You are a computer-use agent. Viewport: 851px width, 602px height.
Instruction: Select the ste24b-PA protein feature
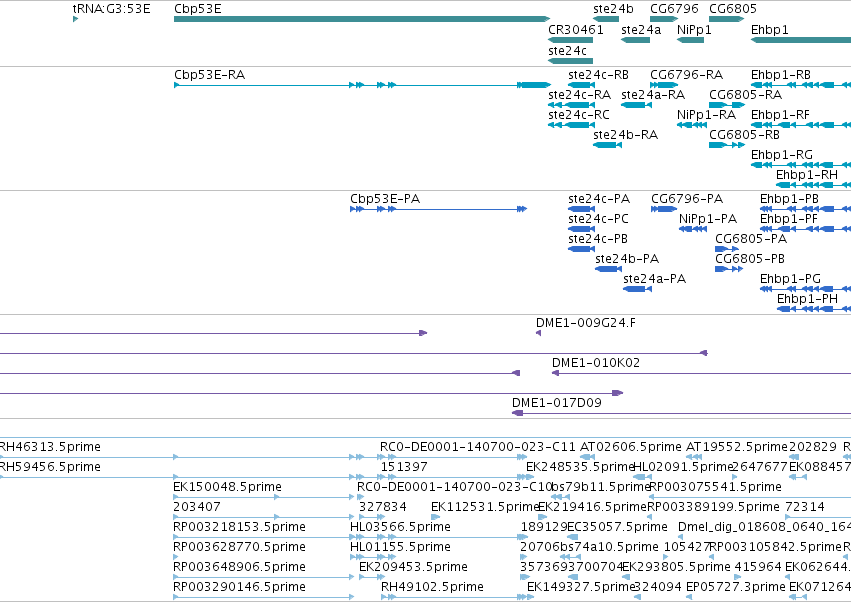click(608, 269)
